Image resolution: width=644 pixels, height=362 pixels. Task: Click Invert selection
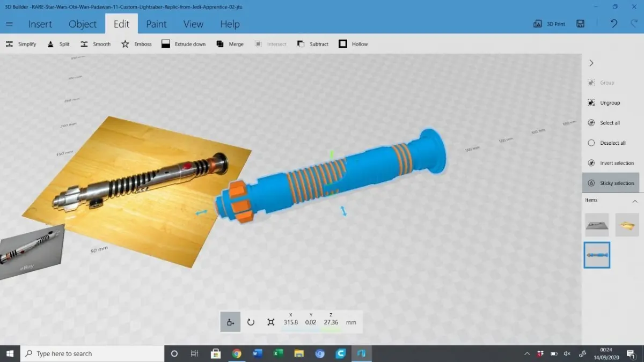click(611, 163)
